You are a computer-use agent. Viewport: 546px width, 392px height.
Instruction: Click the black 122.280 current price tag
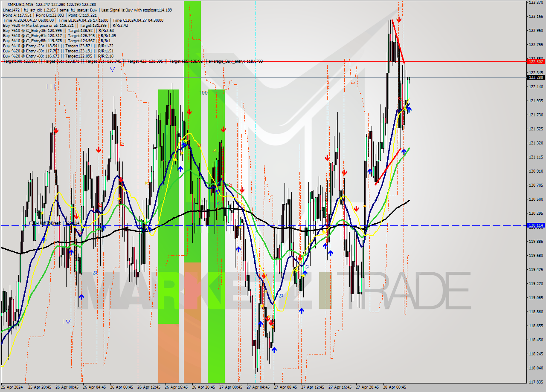536,77
